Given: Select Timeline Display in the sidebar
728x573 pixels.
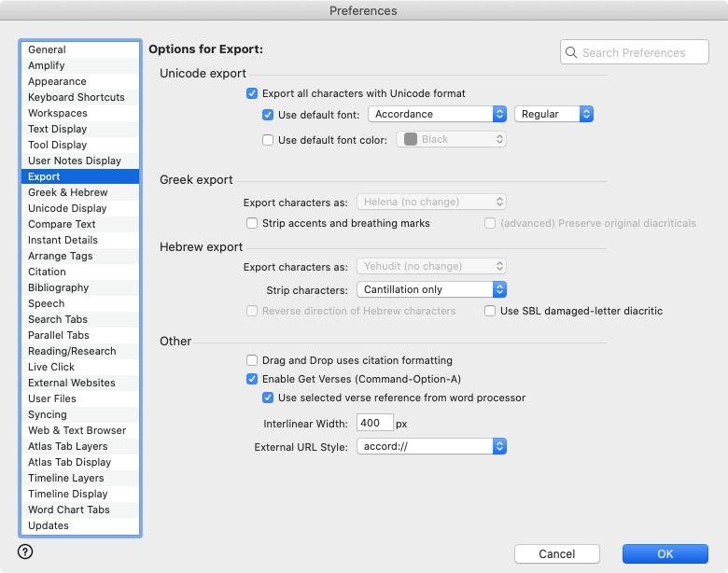Looking at the screenshot, I should point(67,494).
